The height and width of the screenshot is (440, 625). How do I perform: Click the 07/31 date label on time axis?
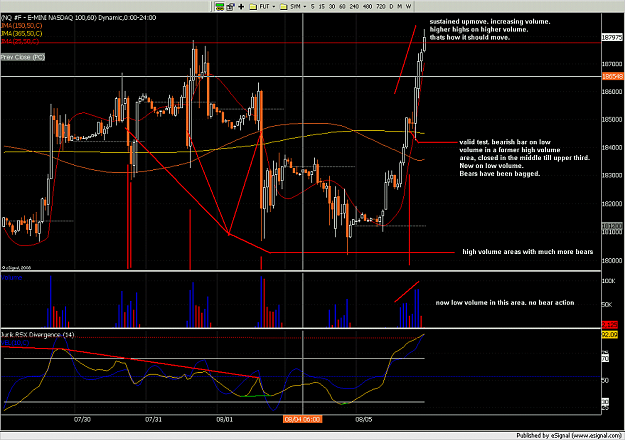tap(153, 419)
